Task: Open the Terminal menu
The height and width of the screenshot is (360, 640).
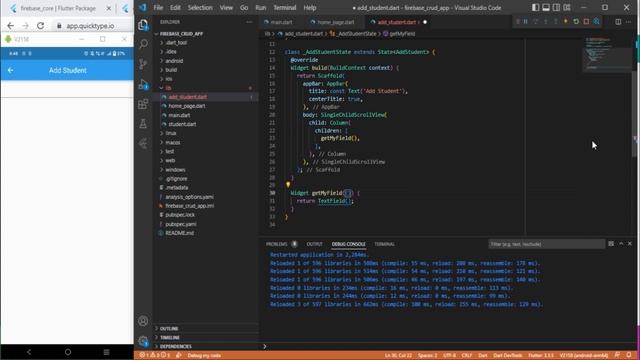Action: (x=284, y=8)
